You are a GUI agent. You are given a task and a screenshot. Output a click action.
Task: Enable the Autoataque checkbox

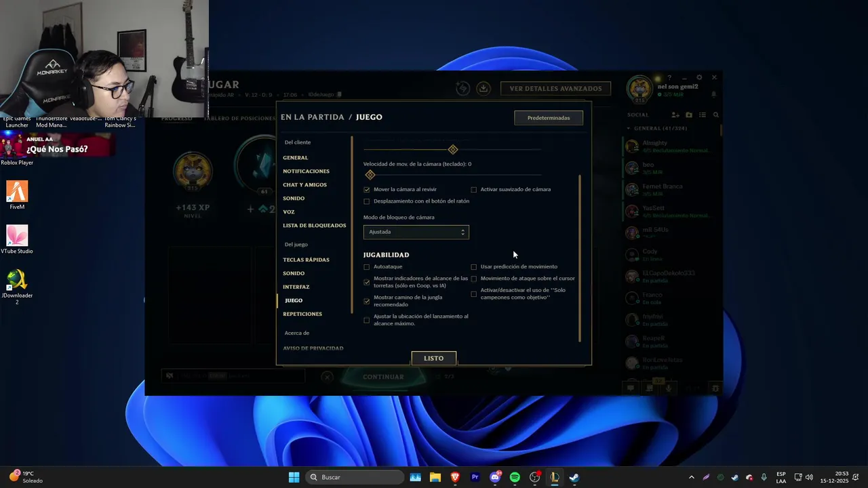(x=367, y=267)
